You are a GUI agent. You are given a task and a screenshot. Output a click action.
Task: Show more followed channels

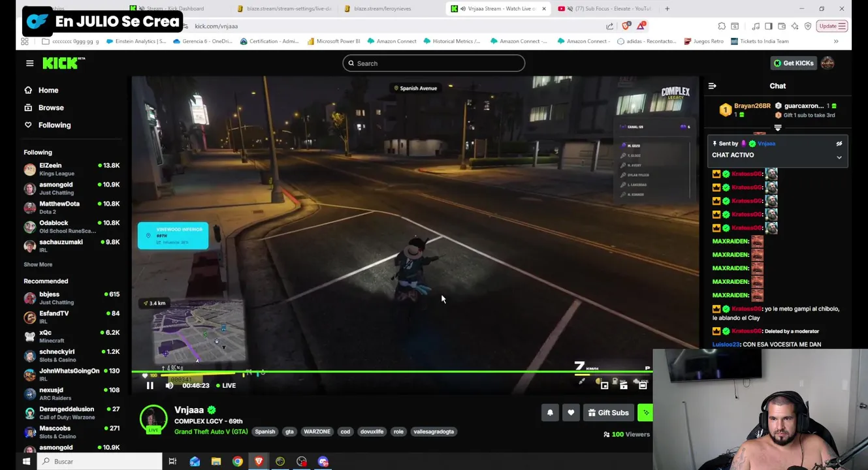coord(38,264)
